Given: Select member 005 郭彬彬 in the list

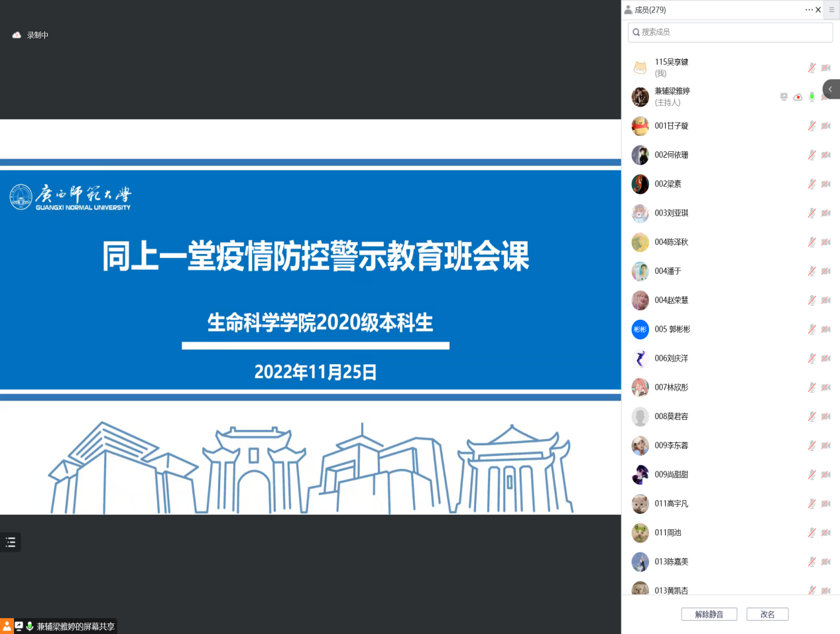Looking at the screenshot, I should (672, 330).
